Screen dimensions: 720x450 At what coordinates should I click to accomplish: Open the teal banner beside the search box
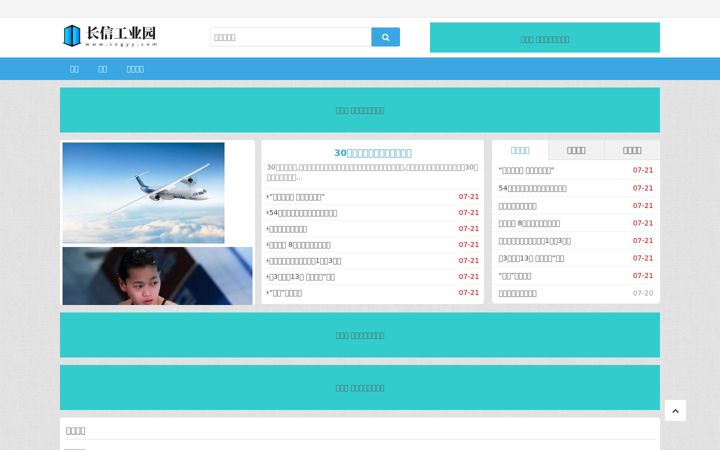click(545, 37)
